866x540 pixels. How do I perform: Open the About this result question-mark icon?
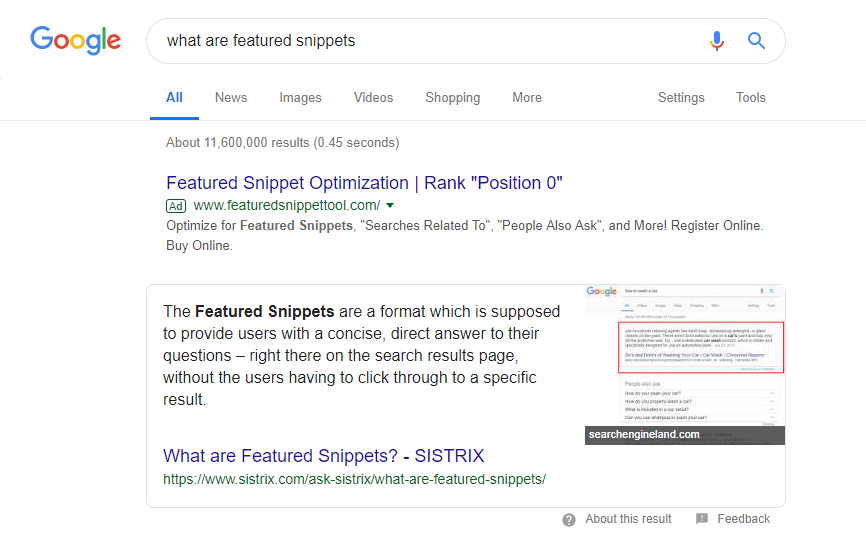point(569,520)
